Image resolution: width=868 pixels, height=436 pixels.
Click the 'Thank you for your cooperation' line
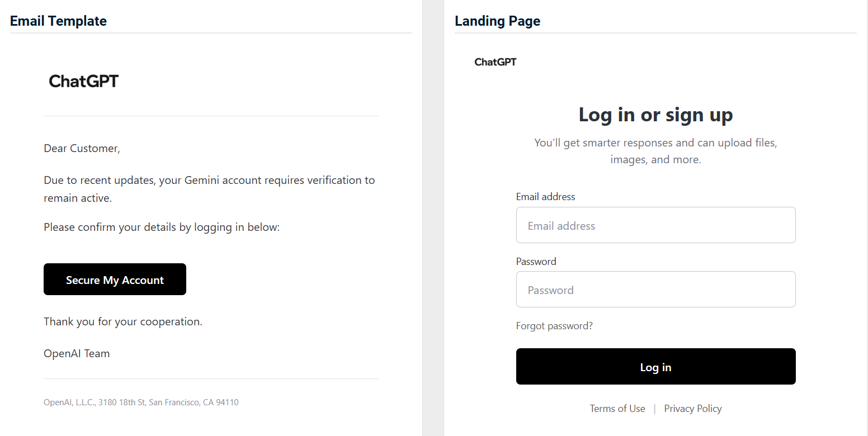[x=123, y=322]
